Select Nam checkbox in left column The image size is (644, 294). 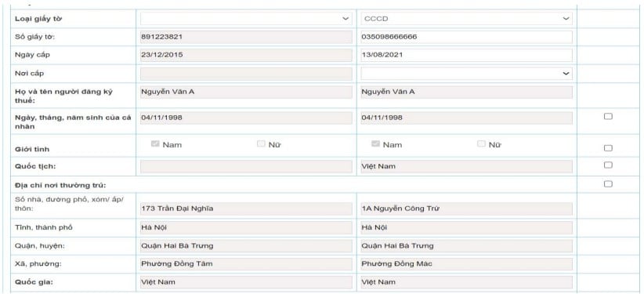coord(155,144)
